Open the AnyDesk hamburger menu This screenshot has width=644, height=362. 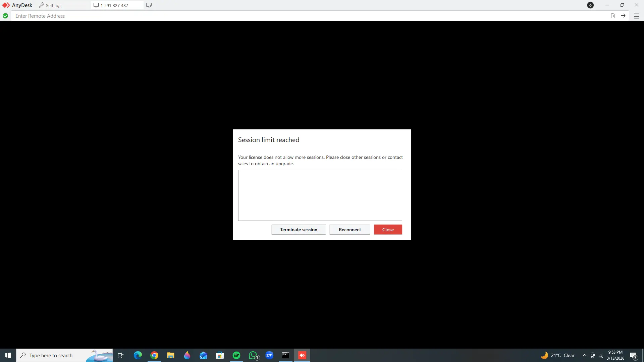coord(636,16)
